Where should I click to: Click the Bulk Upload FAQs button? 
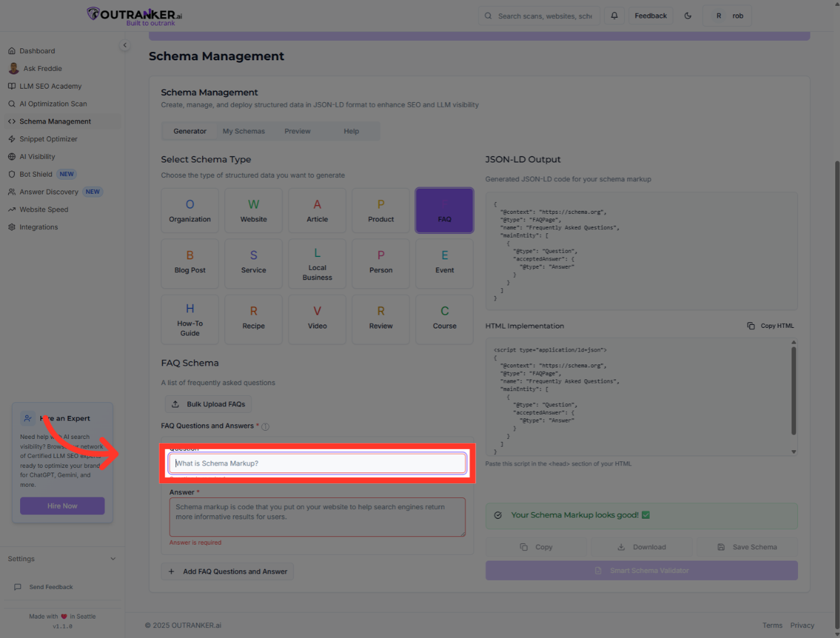(209, 404)
